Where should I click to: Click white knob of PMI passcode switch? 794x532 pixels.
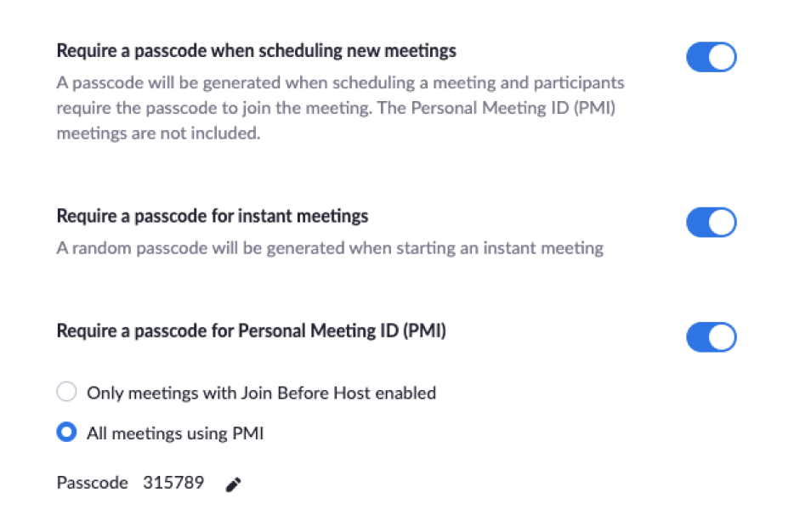(x=722, y=337)
